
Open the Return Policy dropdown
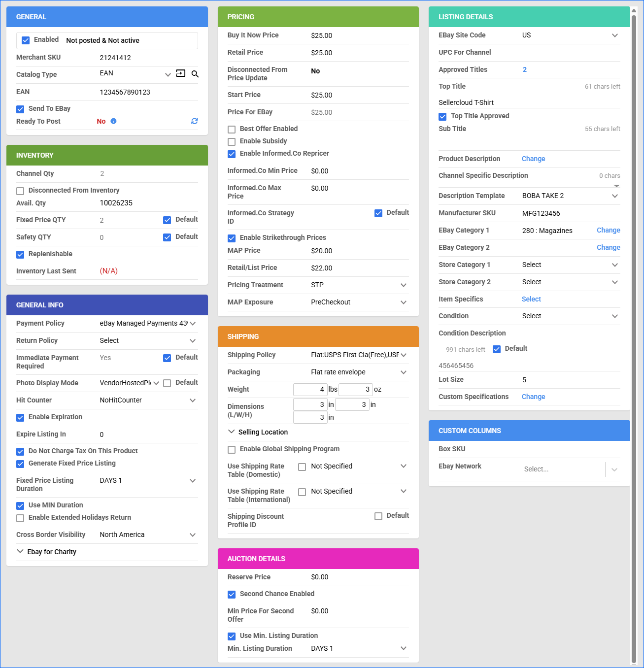tap(192, 341)
